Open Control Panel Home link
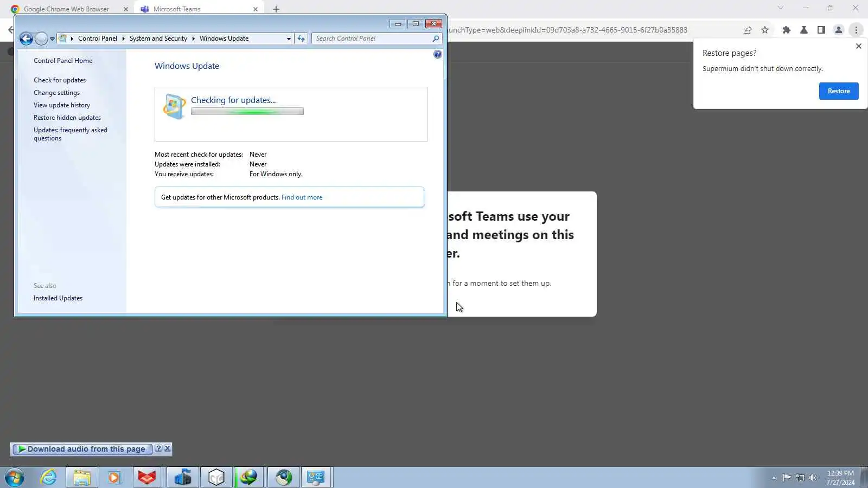 (63, 61)
